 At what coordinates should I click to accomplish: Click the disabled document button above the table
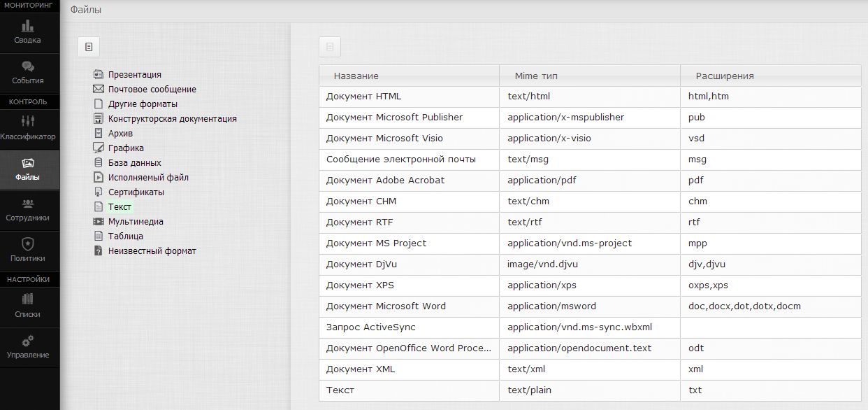click(x=330, y=47)
